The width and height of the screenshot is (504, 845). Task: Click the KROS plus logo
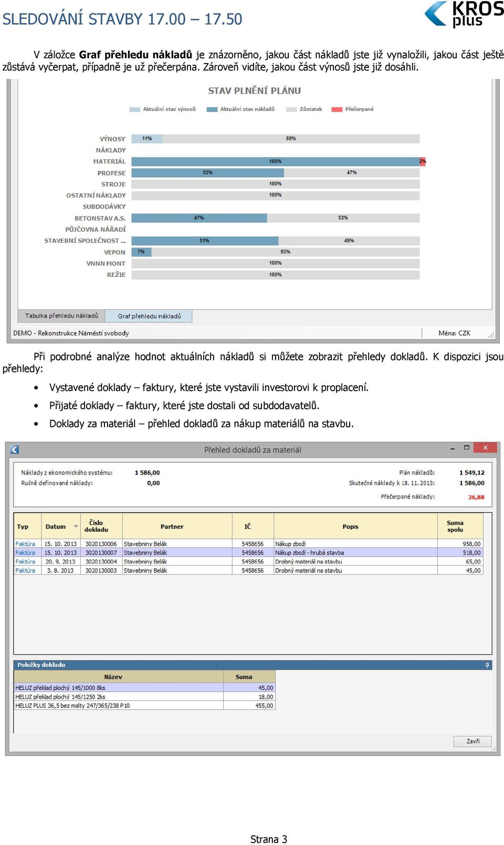[x=464, y=14]
